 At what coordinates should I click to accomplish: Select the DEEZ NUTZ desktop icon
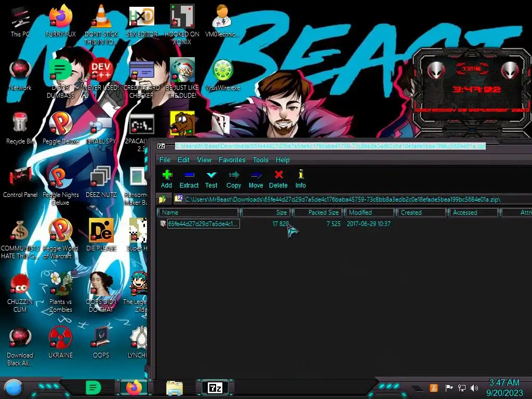click(101, 182)
